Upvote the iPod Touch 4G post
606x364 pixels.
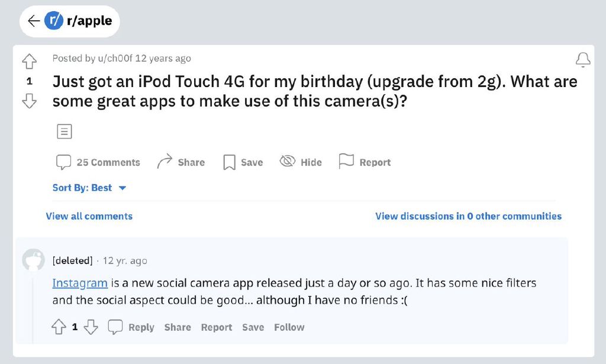point(29,61)
